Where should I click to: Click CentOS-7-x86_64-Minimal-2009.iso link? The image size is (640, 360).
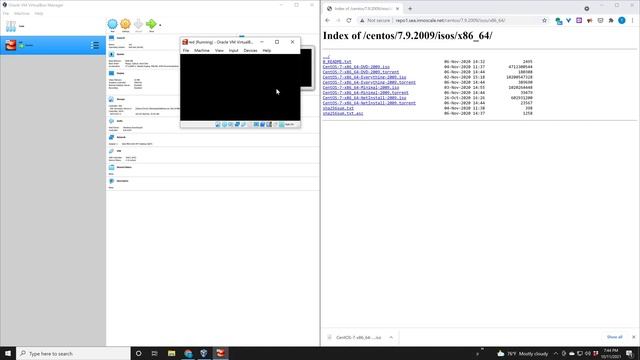pyautogui.click(x=361, y=88)
